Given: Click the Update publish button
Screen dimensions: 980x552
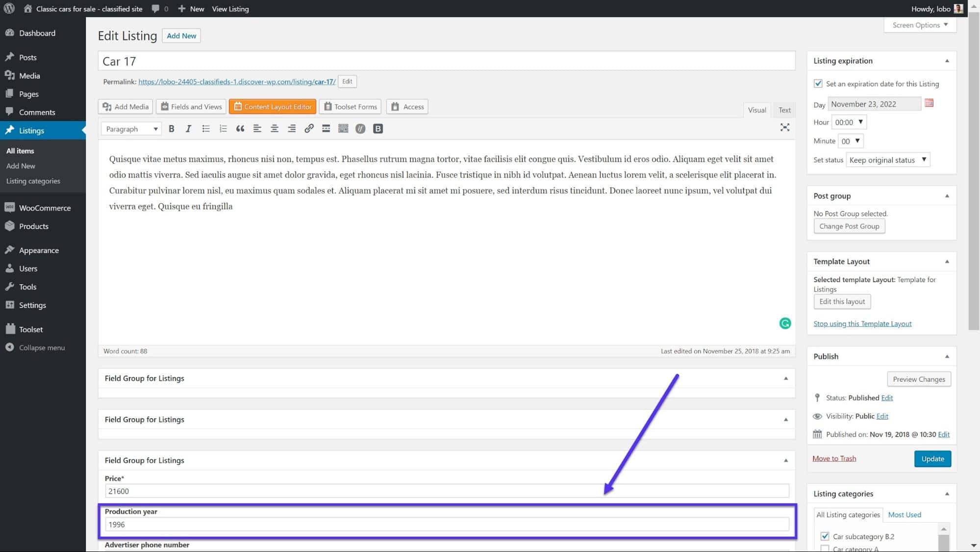Looking at the screenshot, I should pos(932,458).
